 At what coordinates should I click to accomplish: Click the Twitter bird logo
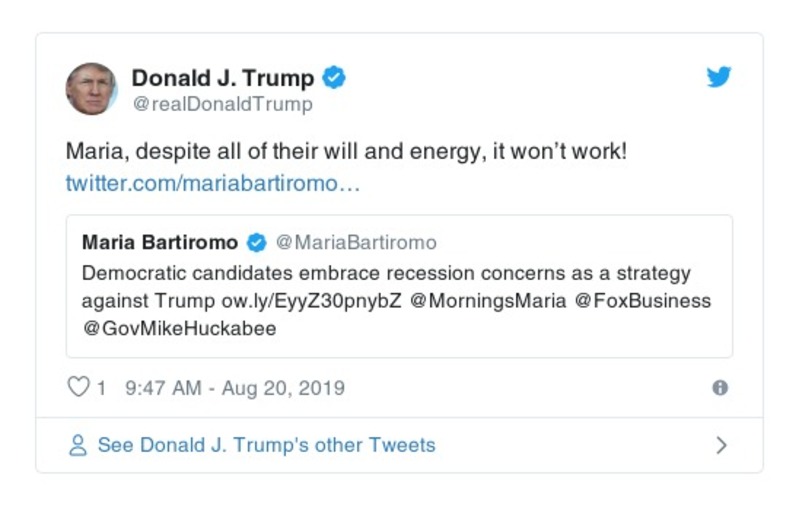[x=719, y=77]
